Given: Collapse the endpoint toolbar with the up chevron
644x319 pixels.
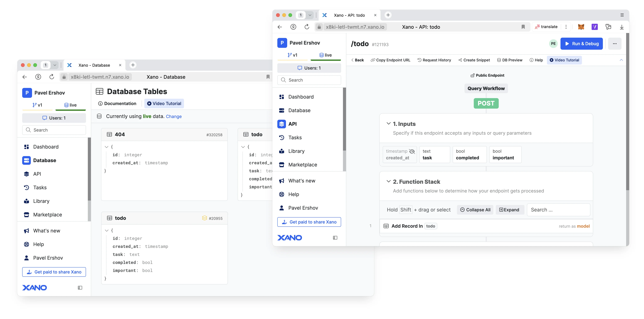Looking at the screenshot, I should pyautogui.click(x=621, y=60).
